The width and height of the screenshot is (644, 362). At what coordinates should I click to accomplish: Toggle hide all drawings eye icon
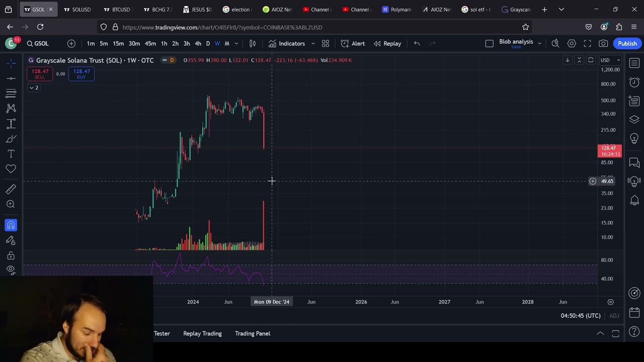coord(11,269)
